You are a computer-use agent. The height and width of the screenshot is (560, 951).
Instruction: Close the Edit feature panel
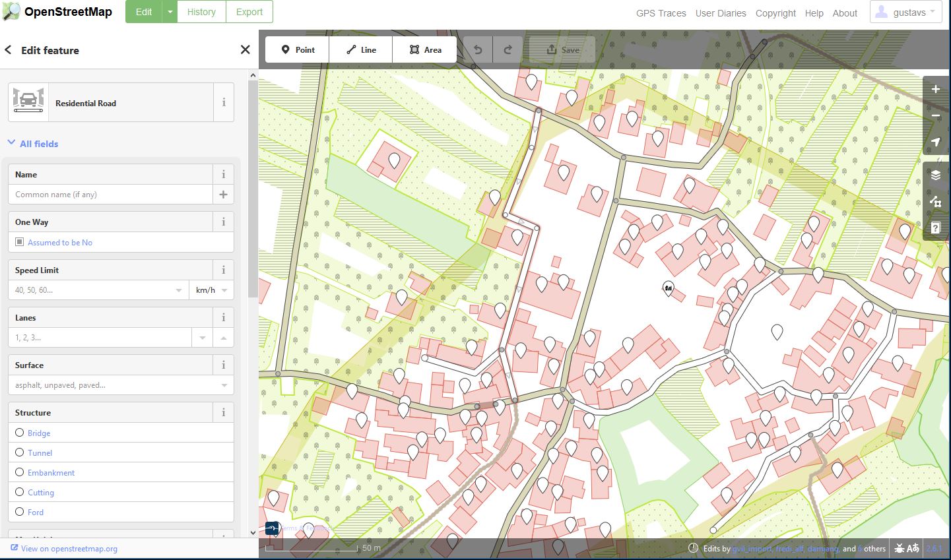[x=245, y=49]
